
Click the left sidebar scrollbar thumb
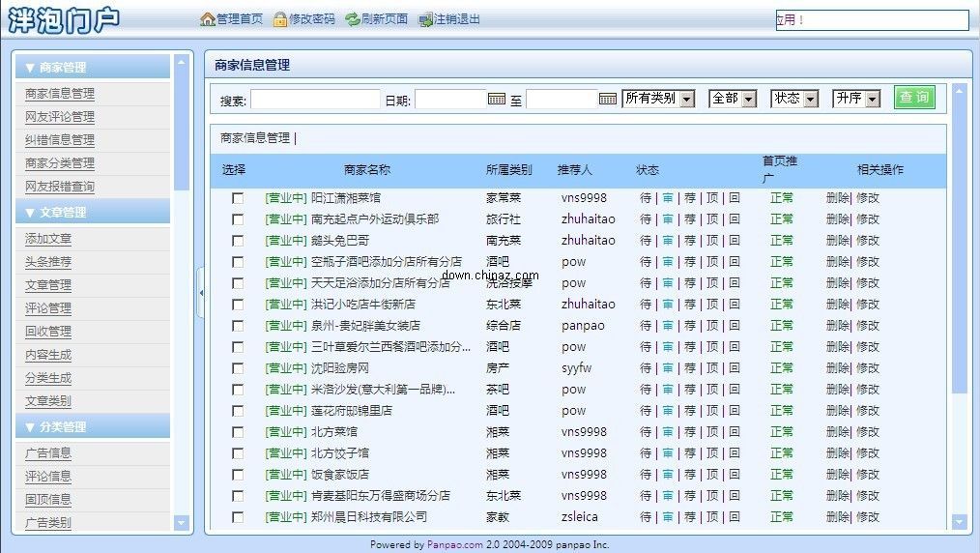(182, 130)
